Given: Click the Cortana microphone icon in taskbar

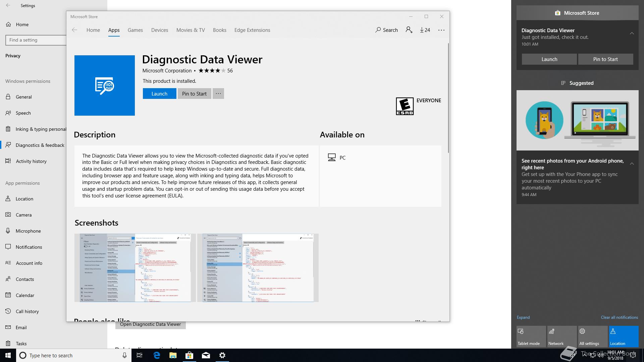Looking at the screenshot, I should click(124, 355).
